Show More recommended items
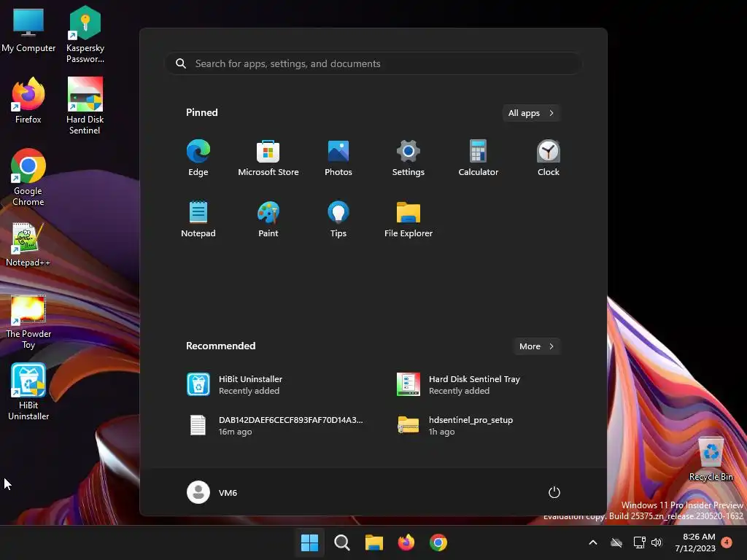 [536, 346]
